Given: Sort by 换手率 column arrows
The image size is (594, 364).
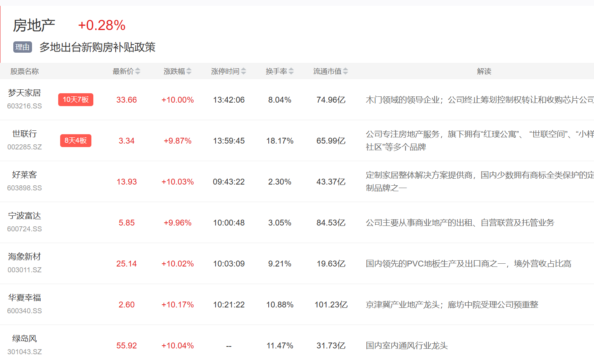Looking at the screenshot, I should pyautogui.click(x=291, y=71).
